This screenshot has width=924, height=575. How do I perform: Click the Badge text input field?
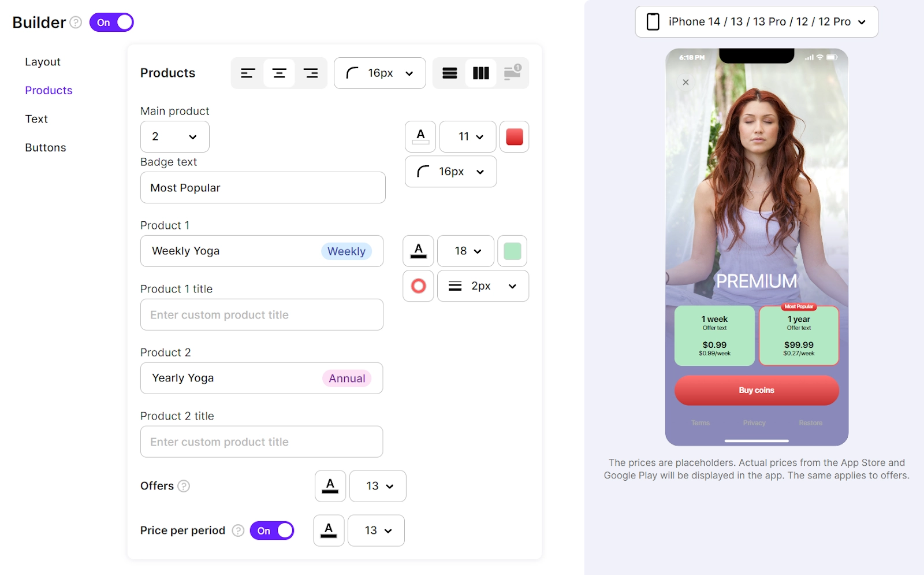[x=263, y=187]
